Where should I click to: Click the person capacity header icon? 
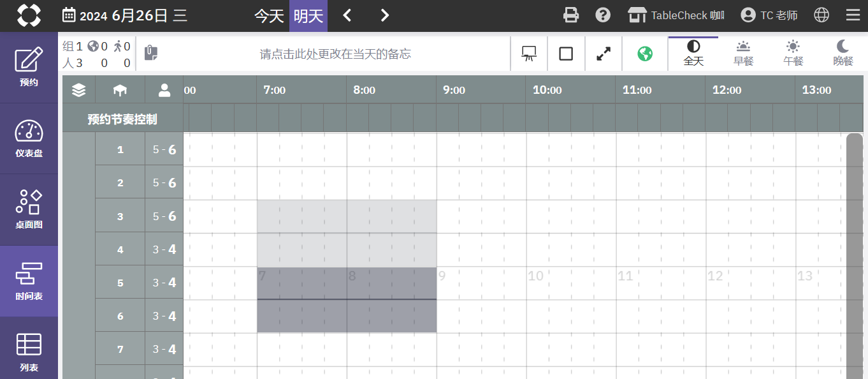click(164, 90)
